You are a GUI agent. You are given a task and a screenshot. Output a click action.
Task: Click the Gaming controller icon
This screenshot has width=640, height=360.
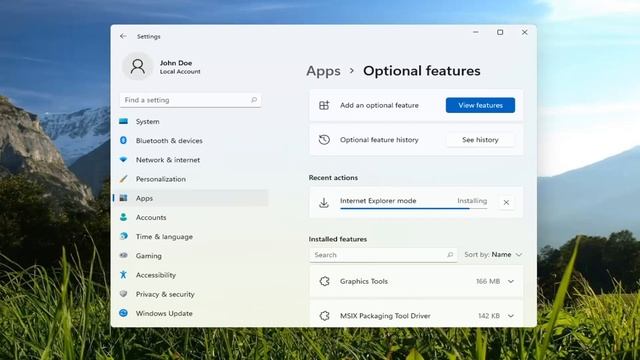123,256
